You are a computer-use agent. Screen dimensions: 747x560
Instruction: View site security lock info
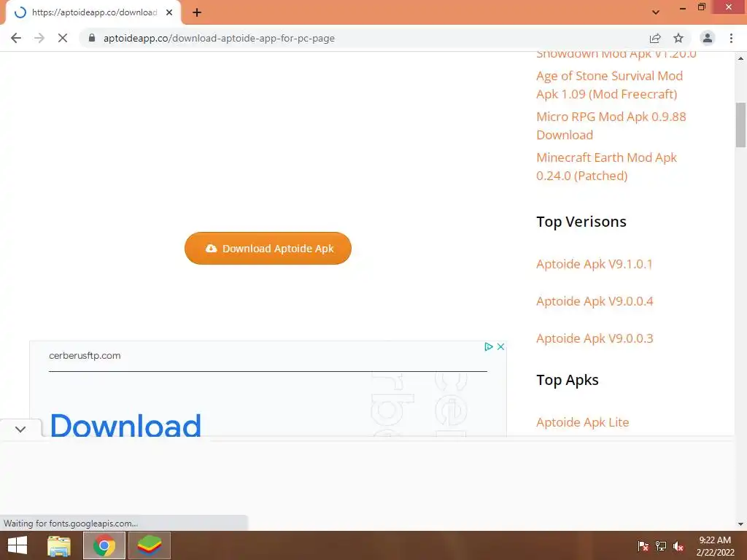click(92, 38)
